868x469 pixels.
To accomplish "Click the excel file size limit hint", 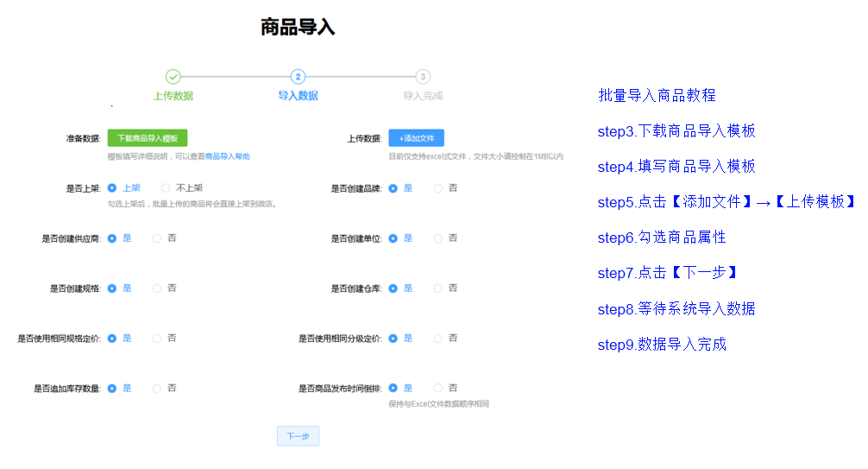I will coord(476,157).
